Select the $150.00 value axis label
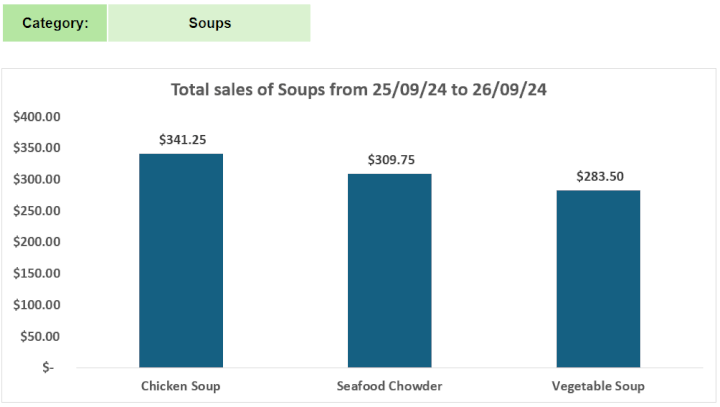Image resolution: width=720 pixels, height=407 pixels. pos(37,273)
